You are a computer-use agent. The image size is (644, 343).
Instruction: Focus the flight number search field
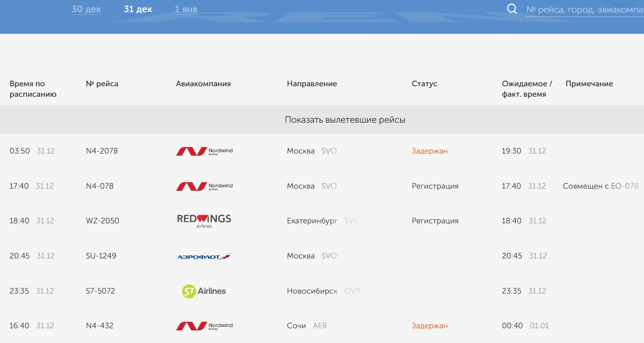click(584, 10)
